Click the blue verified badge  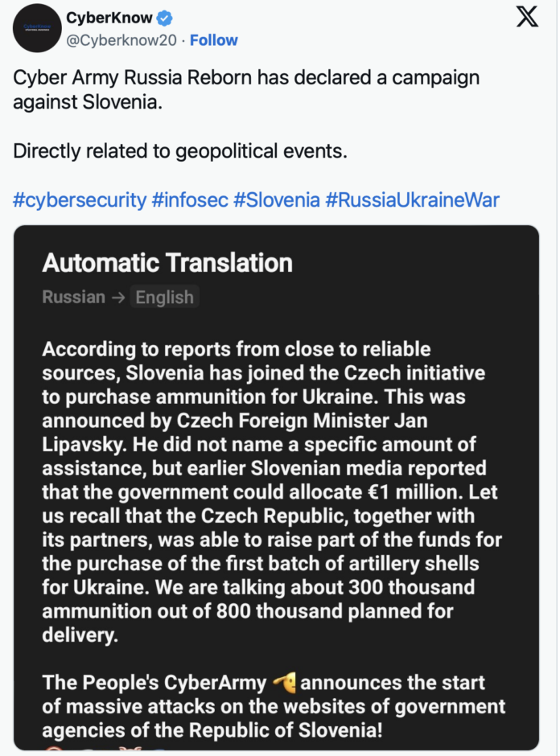coord(164,18)
